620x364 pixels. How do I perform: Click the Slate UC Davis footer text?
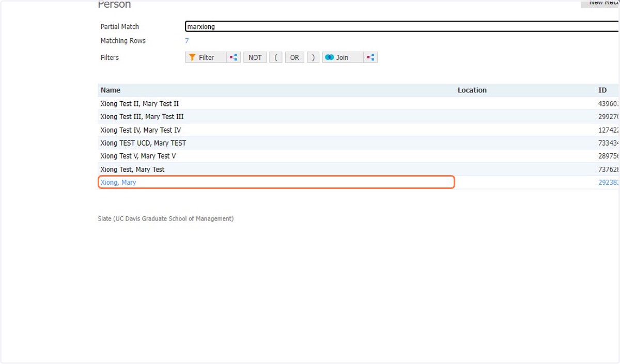pos(166,218)
